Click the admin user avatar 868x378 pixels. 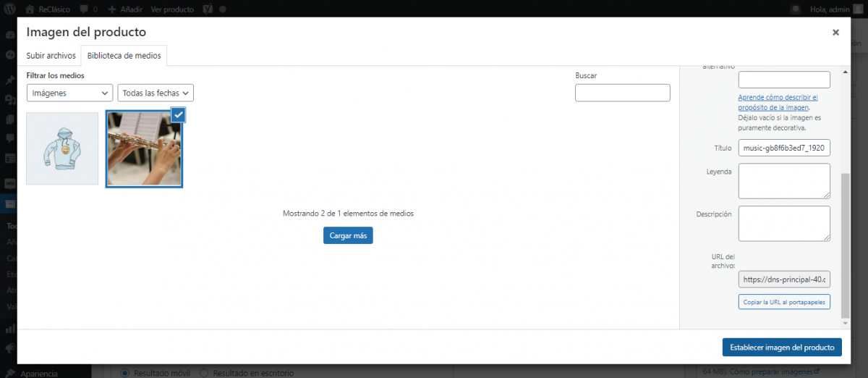pos(858,9)
